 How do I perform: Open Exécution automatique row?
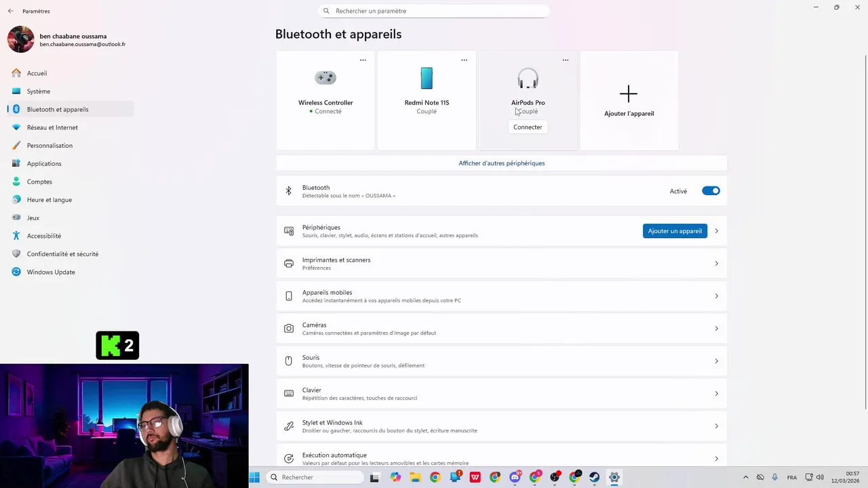(501, 455)
